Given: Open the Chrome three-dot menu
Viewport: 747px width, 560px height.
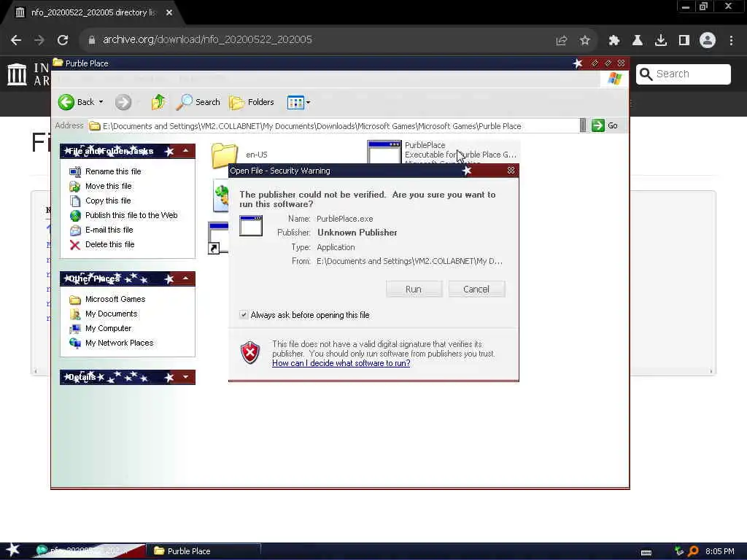Looking at the screenshot, I should [731, 41].
